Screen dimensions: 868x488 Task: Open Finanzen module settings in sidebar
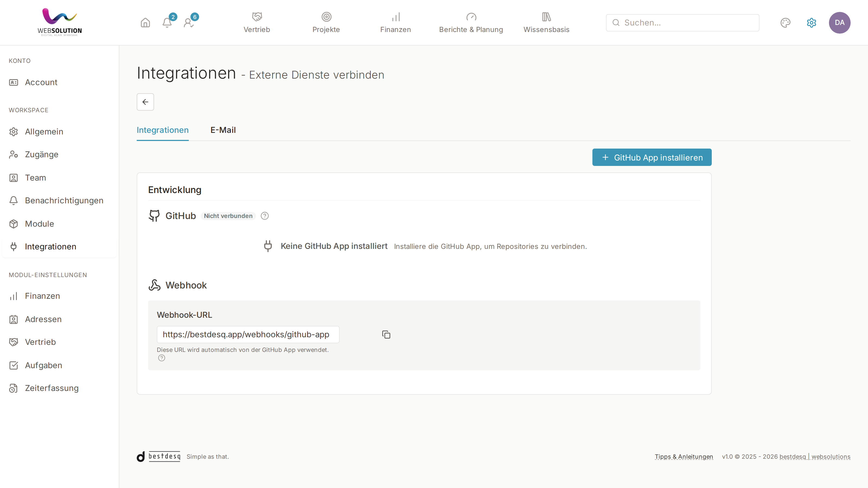point(59,296)
